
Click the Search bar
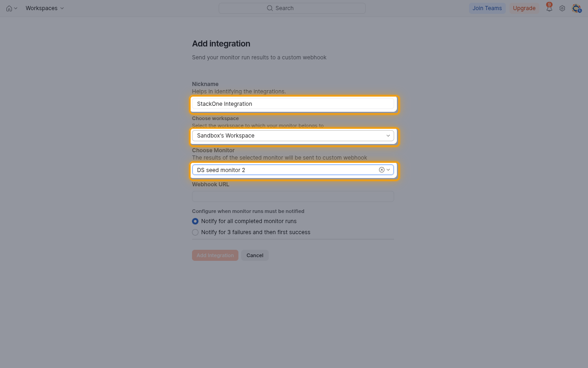[x=292, y=8]
